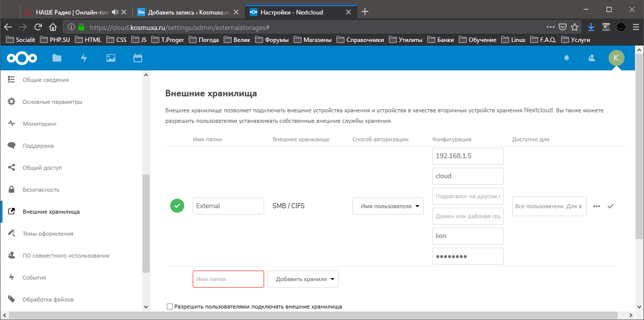This screenshot has height=320, width=644.
Task: Open Поддержка settings section
Action: 38,146
